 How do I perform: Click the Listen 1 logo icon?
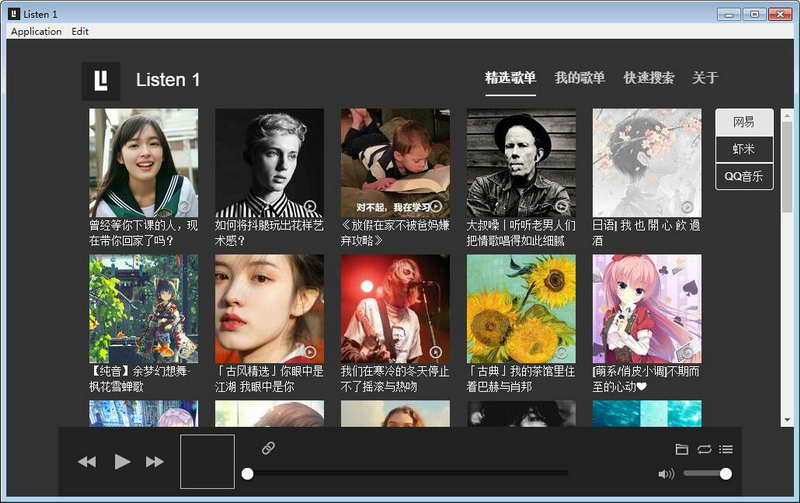click(x=101, y=81)
